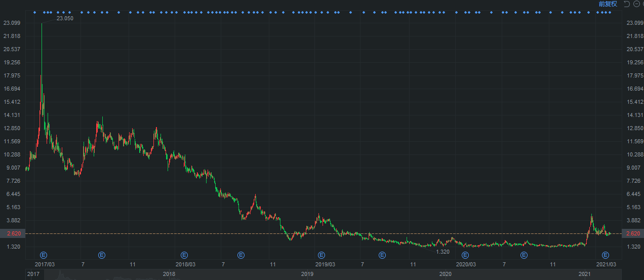Open the E event marker above 2021/03
This screenshot has height=280, width=644.
[605, 255]
